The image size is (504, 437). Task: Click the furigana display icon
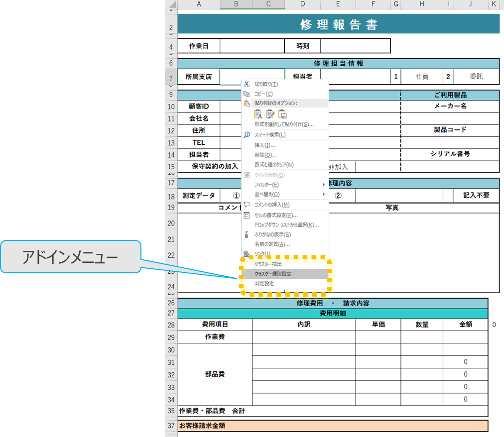(247, 234)
